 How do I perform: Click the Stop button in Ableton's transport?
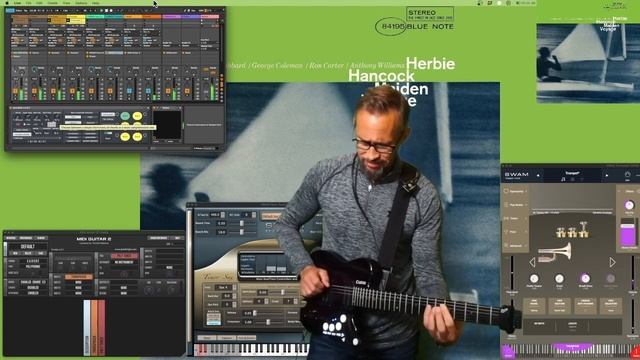click(x=106, y=11)
